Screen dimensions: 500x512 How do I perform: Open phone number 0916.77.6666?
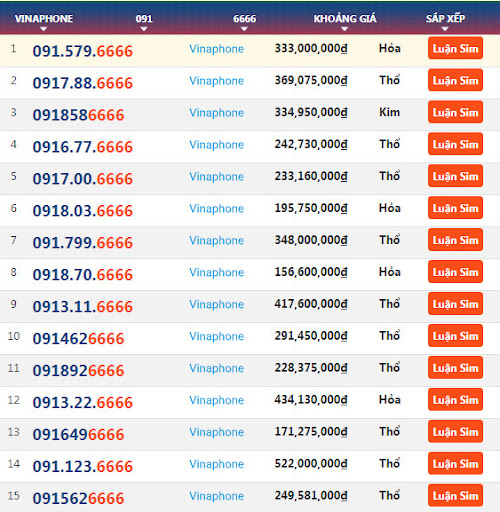(x=83, y=147)
